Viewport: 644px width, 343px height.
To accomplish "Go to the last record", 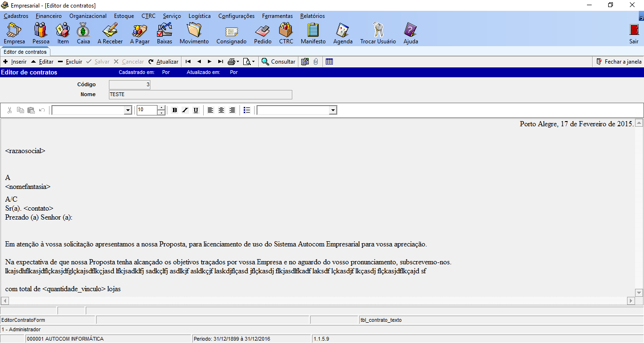I will click(220, 62).
